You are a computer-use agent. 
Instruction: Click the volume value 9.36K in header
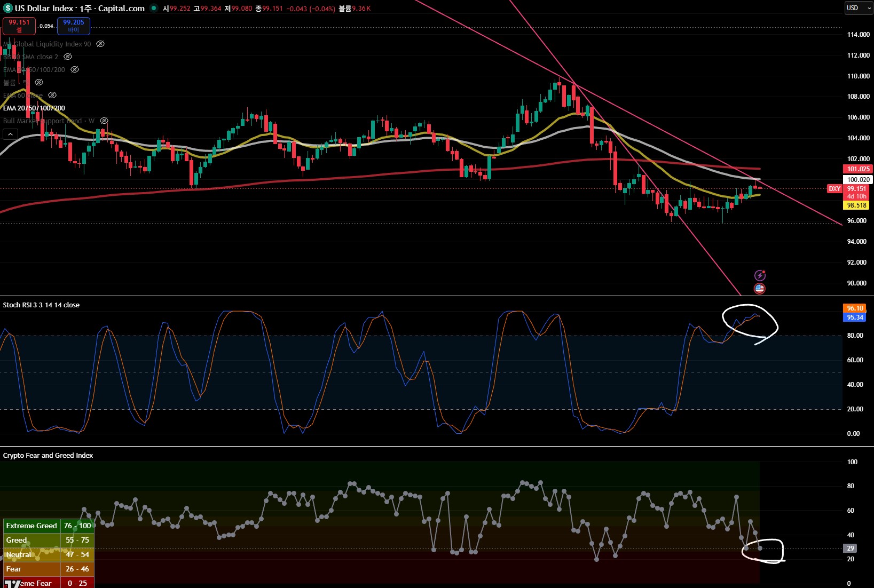coord(361,8)
